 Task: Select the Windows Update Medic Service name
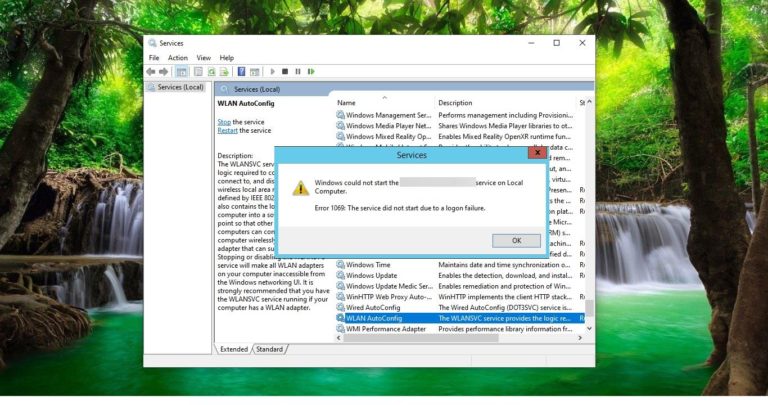tap(389, 286)
